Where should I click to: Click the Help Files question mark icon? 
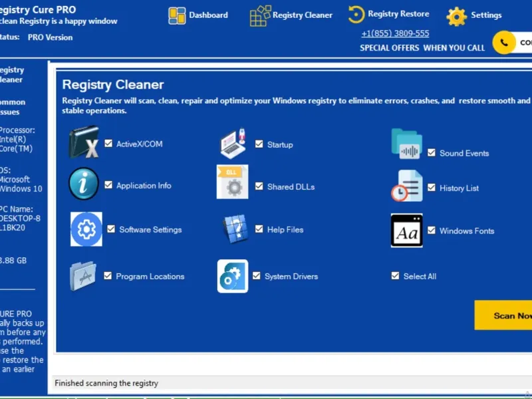pyautogui.click(x=235, y=229)
